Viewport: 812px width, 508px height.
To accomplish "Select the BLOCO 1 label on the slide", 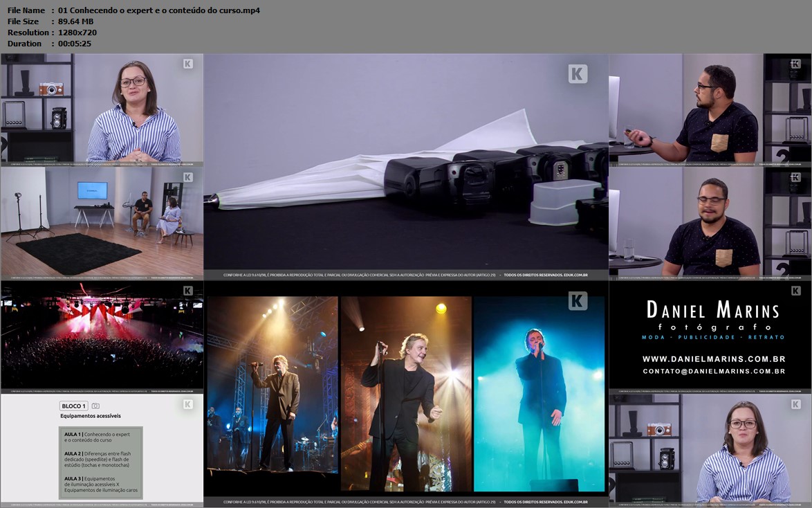I will [73, 406].
